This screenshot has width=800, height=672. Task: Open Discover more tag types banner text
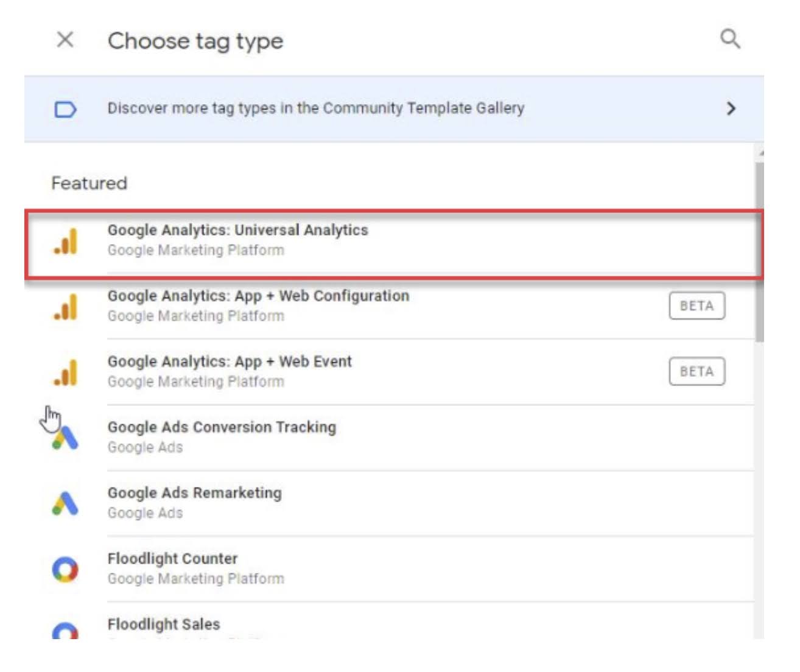315,108
